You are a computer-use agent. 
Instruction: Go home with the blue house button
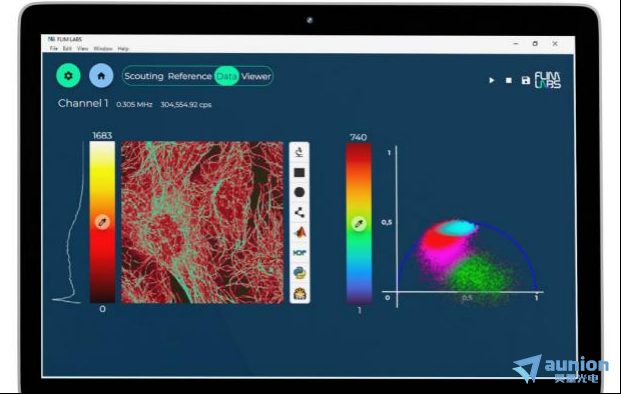[101, 75]
